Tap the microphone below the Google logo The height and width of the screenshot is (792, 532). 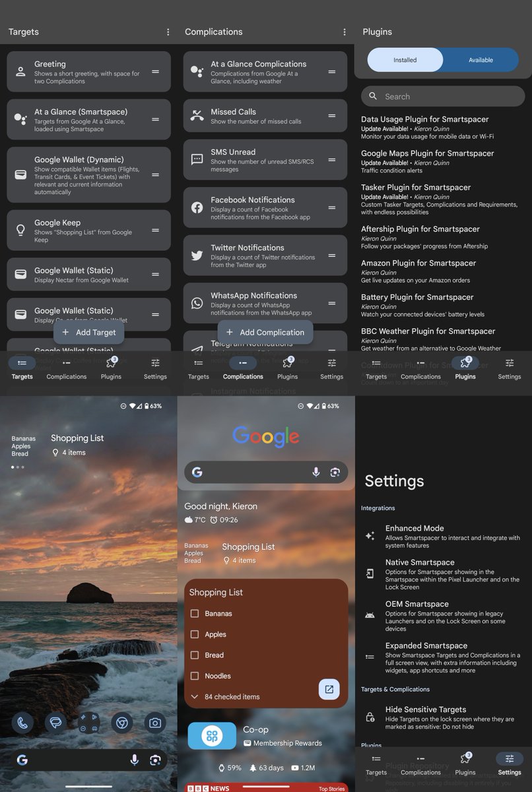click(x=316, y=472)
